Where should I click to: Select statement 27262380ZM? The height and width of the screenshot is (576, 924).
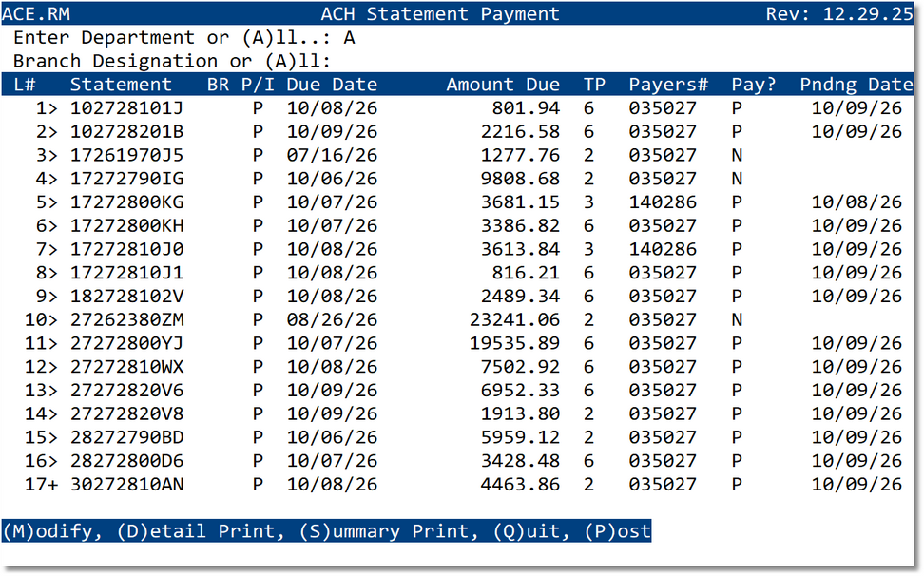(x=126, y=319)
